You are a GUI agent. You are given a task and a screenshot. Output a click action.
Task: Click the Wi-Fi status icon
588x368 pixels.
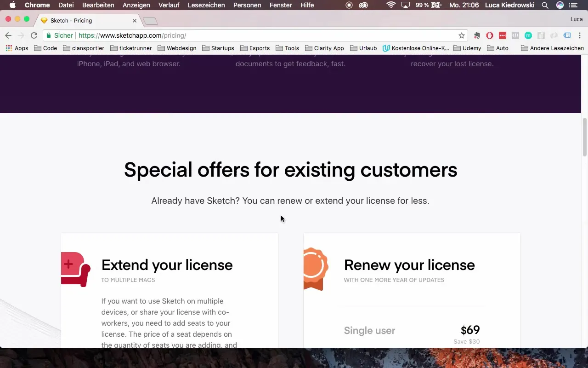click(x=391, y=5)
